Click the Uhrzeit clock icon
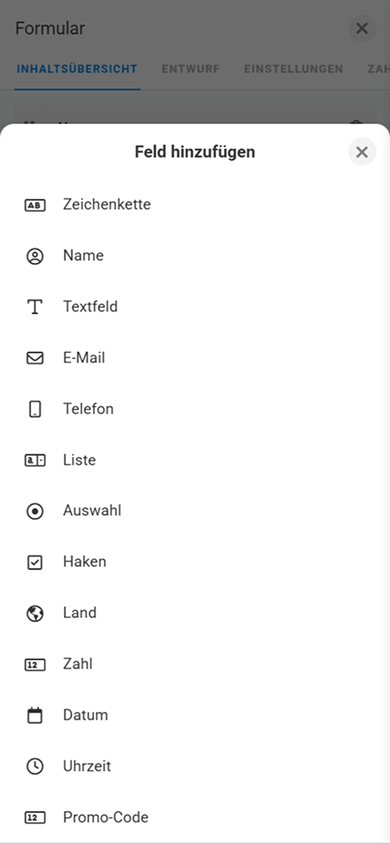The image size is (390, 844). pyautogui.click(x=35, y=766)
